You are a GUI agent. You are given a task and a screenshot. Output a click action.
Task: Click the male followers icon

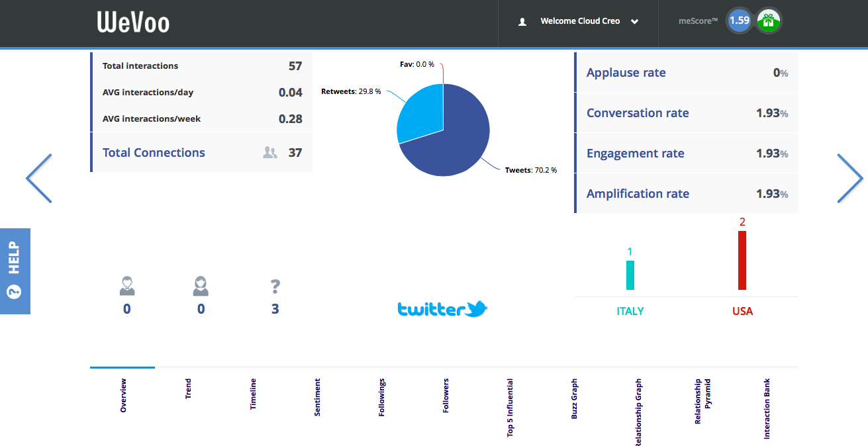coord(127,286)
